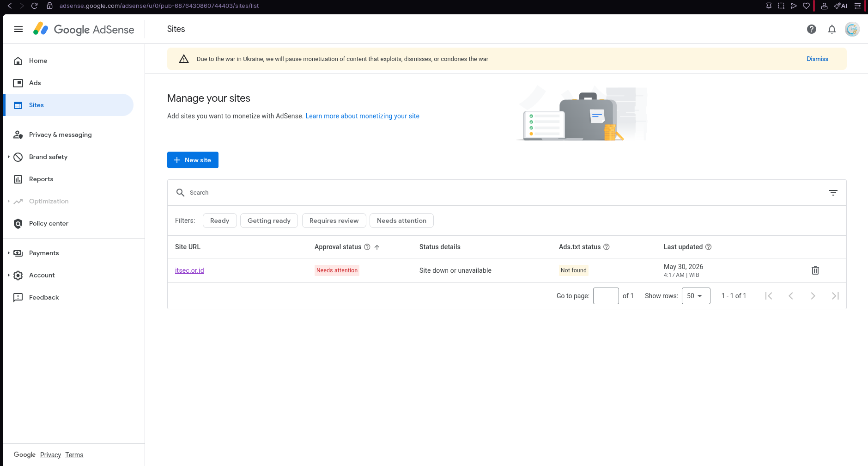Open the Show rows 50 dropdown
The height and width of the screenshot is (466, 868).
coord(696,296)
